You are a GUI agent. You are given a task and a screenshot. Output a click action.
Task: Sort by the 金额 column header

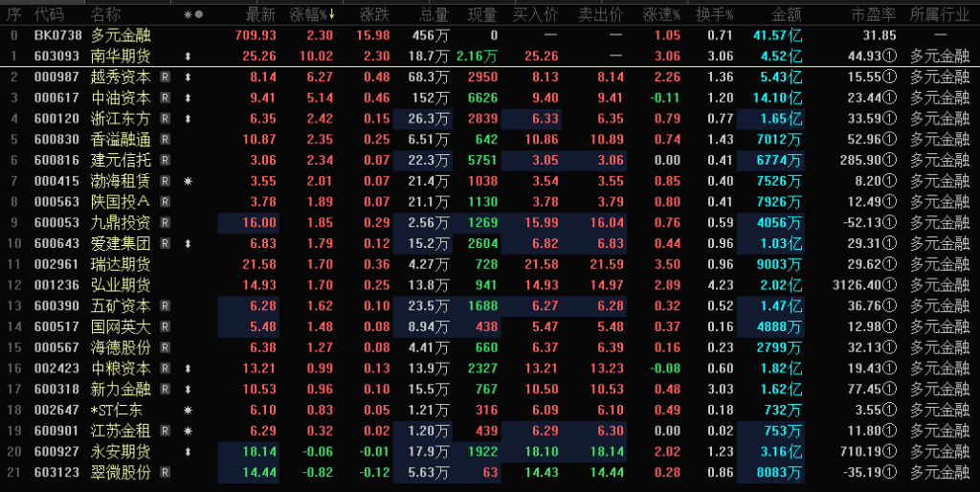tap(787, 14)
